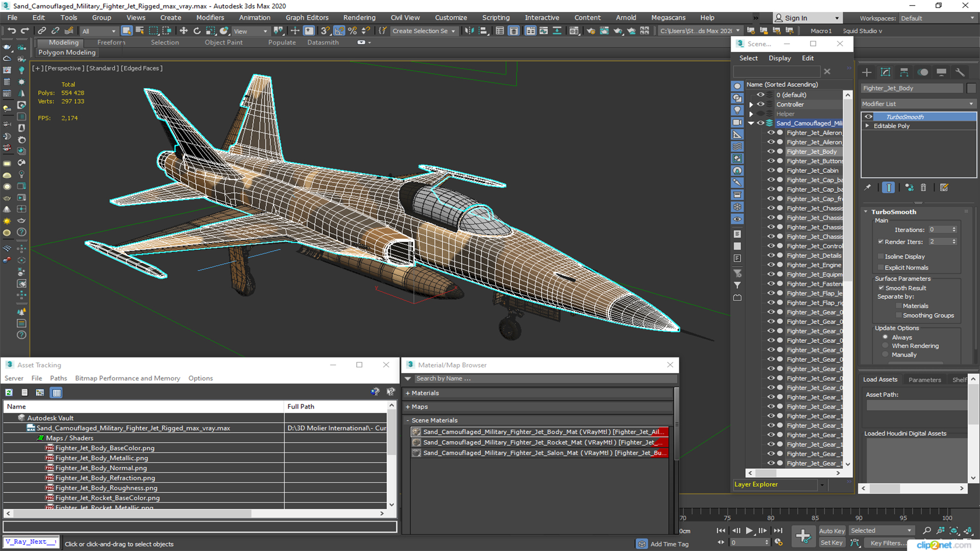
Task: Toggle Show end result button in modifier stack
Action: click(x=889, y=188)
